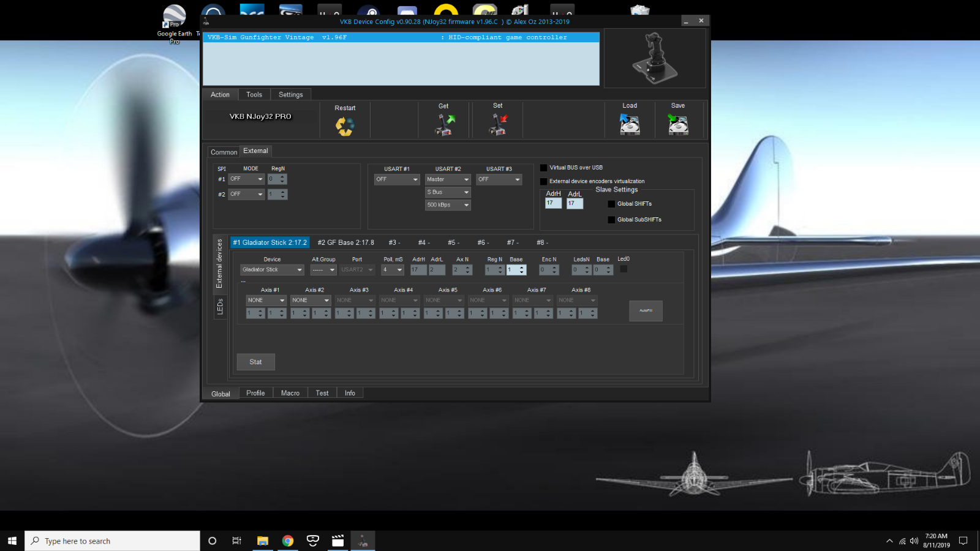Select the #8 device tab
The width and height of the screenshot is (980, 551).
pos(542,243)
